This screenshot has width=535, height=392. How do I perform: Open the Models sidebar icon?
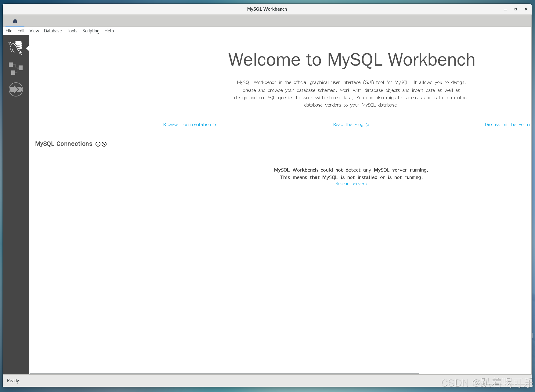pyautogui.click(x=16, y=68)
